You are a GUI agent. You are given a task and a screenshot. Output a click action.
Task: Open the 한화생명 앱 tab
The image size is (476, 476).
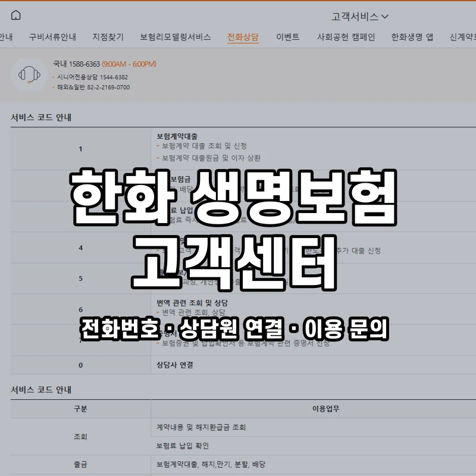click(412, 37)
